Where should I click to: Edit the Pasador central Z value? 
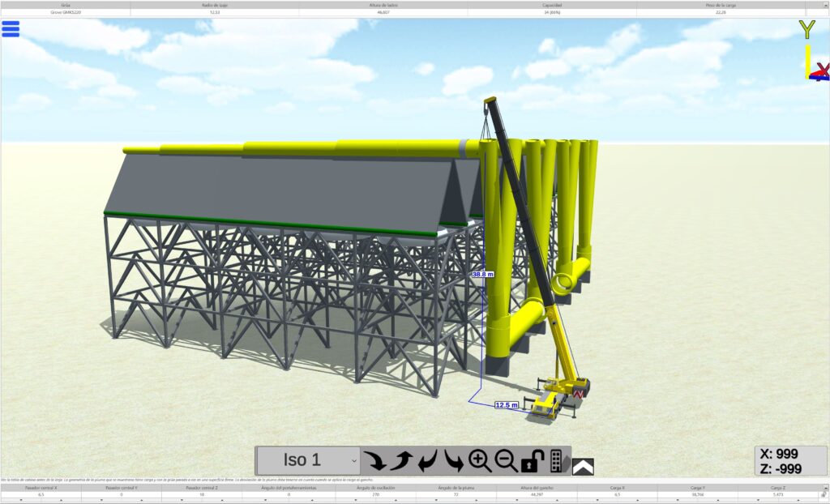pyautogui.click(x=202, y=494)
